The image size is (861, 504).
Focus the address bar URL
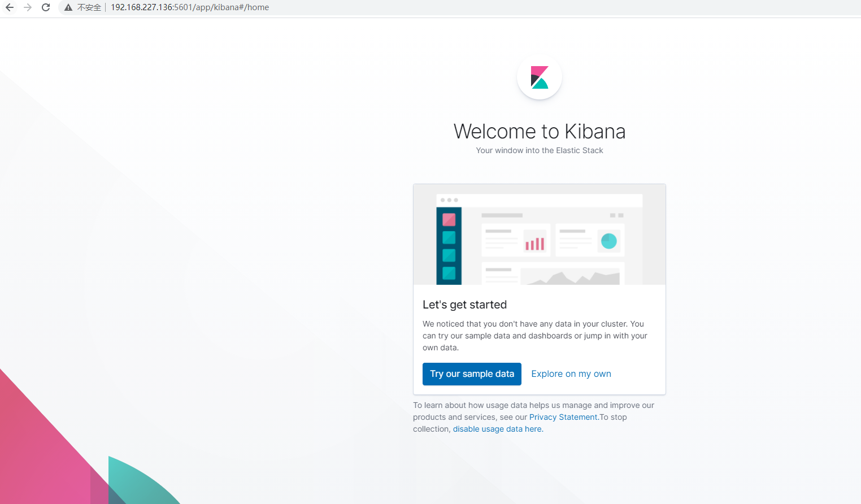(190, 7)
